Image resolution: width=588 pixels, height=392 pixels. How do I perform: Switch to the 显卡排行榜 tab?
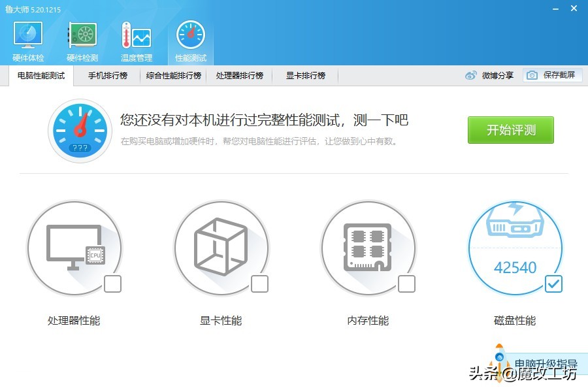(x=306, y=76)
